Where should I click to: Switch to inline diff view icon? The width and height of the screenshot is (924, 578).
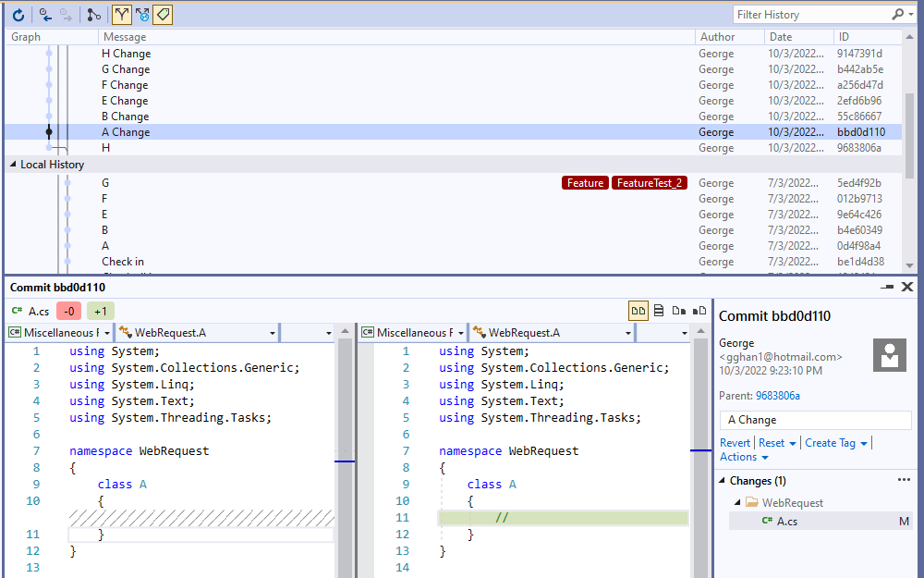tap(659, 311)
